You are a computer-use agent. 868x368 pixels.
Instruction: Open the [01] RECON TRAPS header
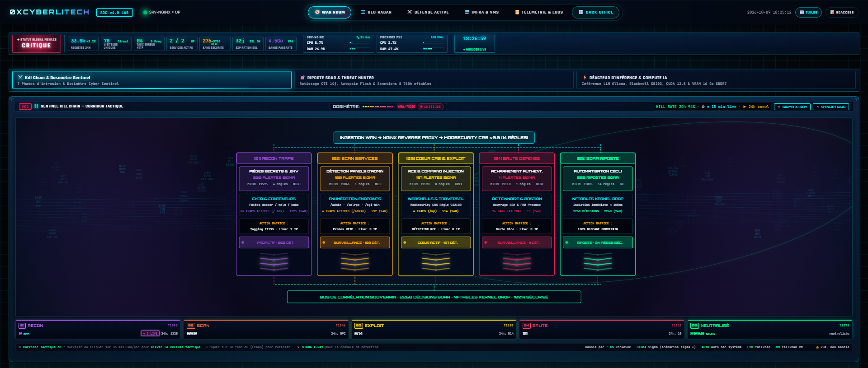(274, 158)
